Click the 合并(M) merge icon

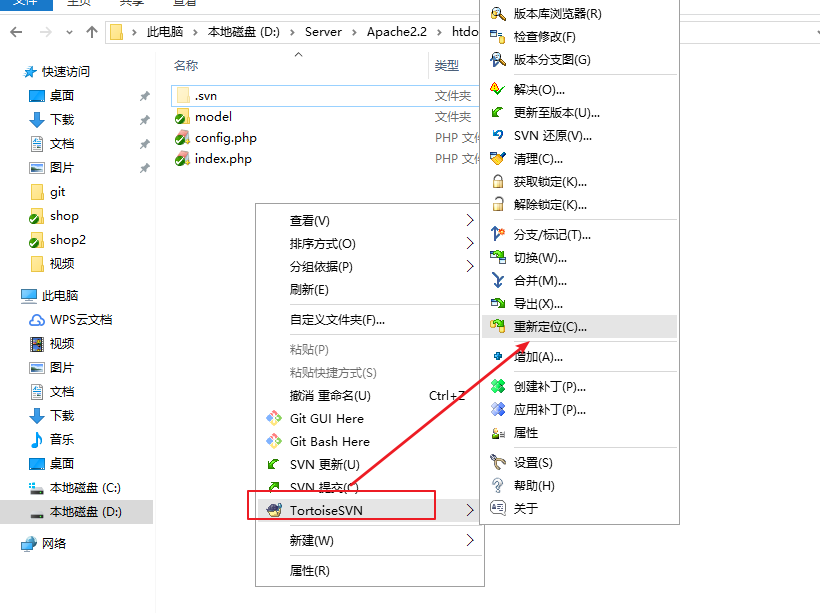[498, 281]
